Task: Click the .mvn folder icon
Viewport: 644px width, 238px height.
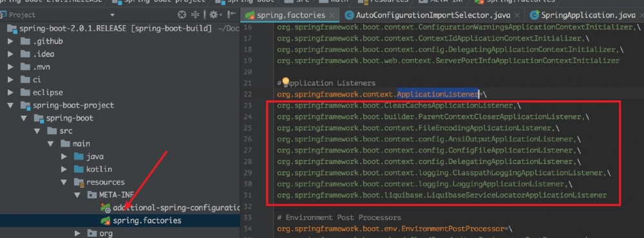Action: click(x=26, y=67)
